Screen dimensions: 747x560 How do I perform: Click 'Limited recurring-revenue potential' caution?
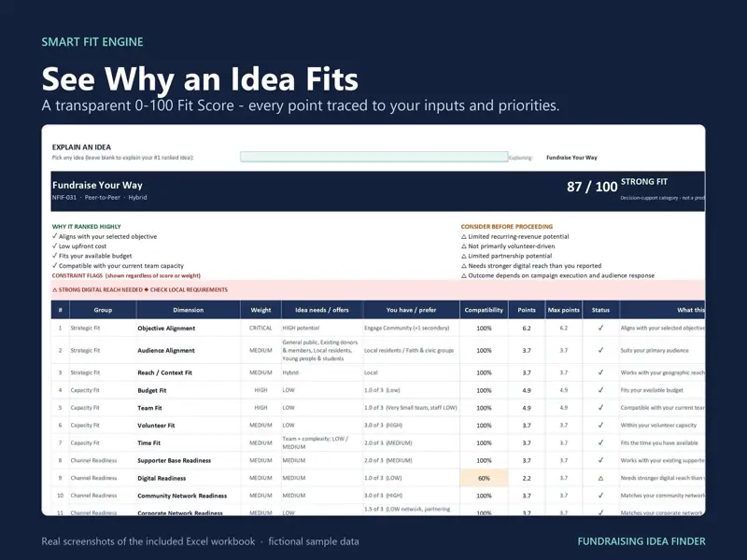tap(515, 237)
